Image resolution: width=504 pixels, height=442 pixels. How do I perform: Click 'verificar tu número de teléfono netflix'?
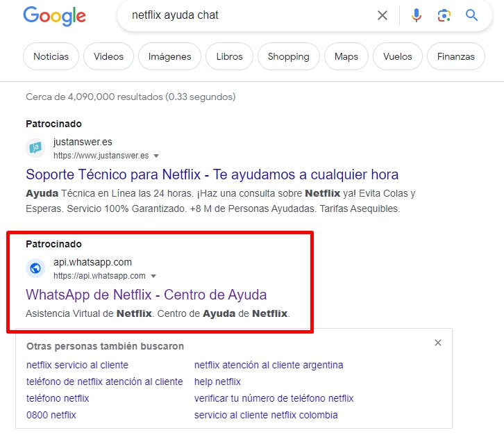click(x=274, y=399)
